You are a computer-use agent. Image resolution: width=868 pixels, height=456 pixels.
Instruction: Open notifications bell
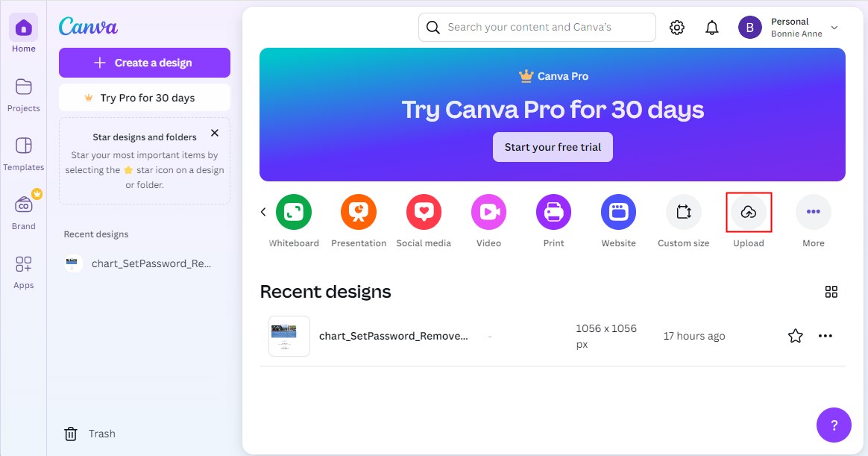[711, 27]
